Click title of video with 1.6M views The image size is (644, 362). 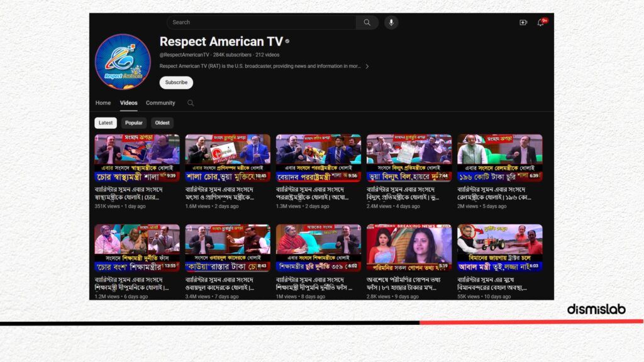click(x=219, y=194)
